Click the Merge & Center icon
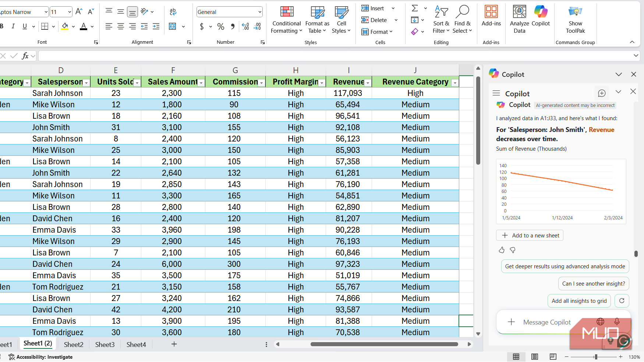The width and height of the screenshot is (644, 362). pos(172,26)
